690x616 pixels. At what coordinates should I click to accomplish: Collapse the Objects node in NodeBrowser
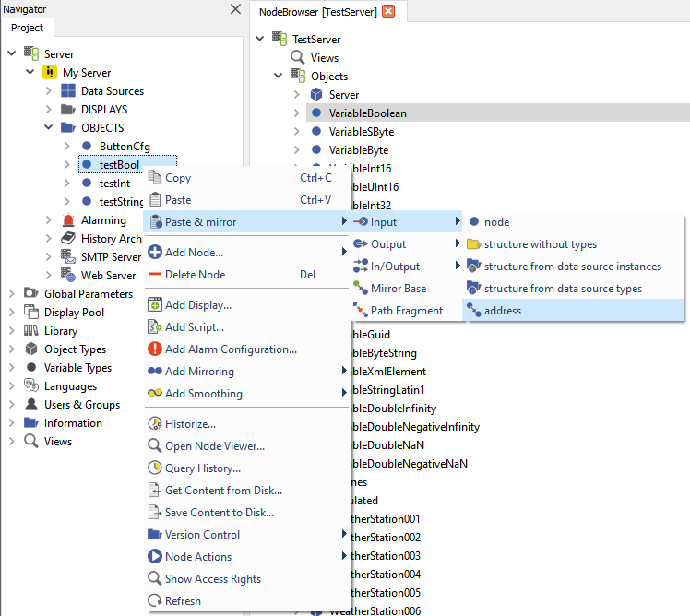(278, 76)
